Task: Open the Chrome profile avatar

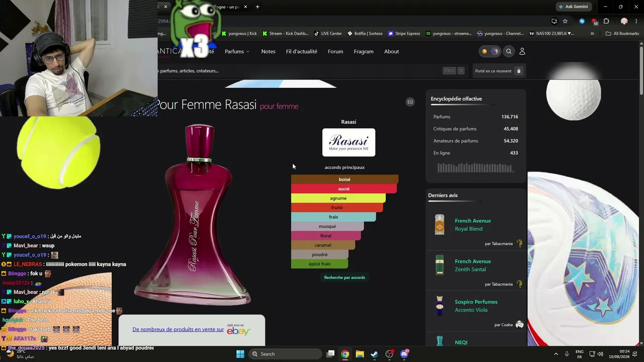Action: pyautogui.click(x=624, y=21)
